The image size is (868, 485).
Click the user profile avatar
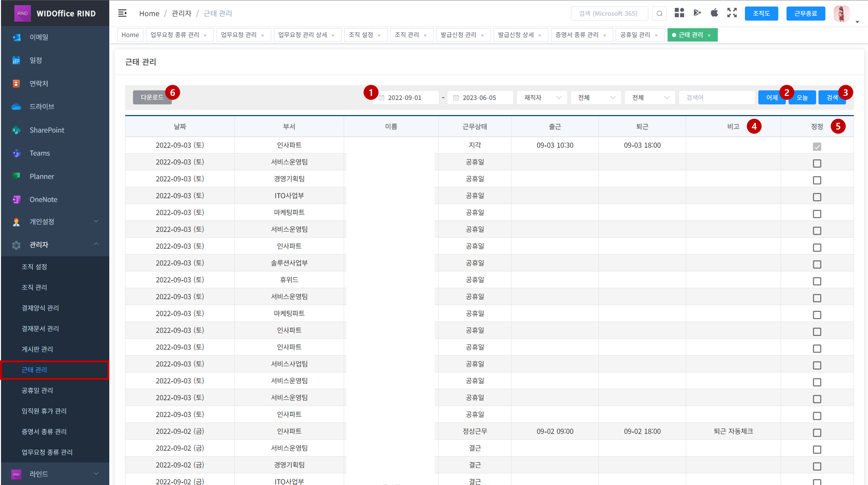click(x=841, y=14)
